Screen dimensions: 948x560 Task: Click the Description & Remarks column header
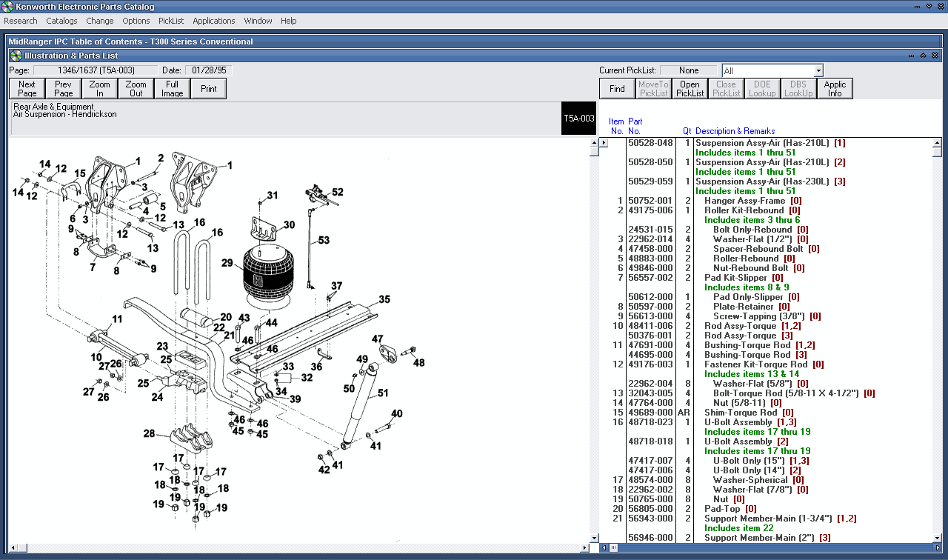tap(735, 131)
